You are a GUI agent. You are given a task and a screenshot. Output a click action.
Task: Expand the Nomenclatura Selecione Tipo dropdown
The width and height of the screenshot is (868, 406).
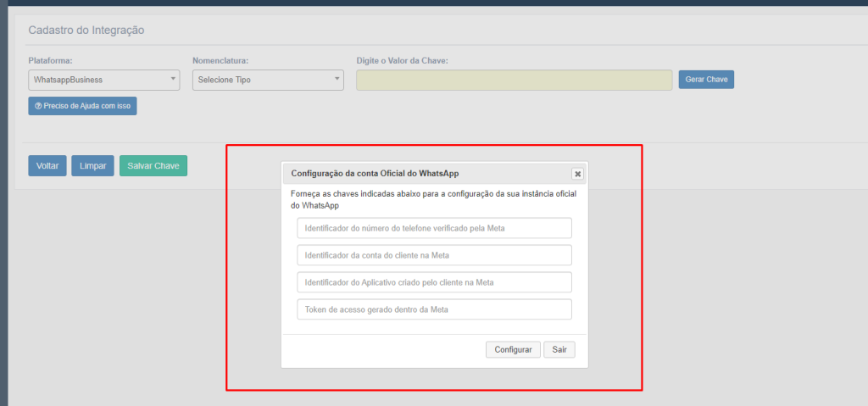coord(268,80)
